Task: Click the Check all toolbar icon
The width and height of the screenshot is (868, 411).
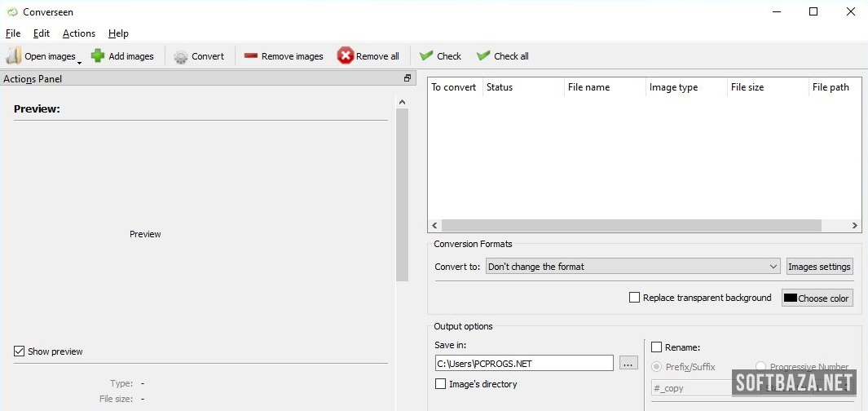Action: [483, 56]
